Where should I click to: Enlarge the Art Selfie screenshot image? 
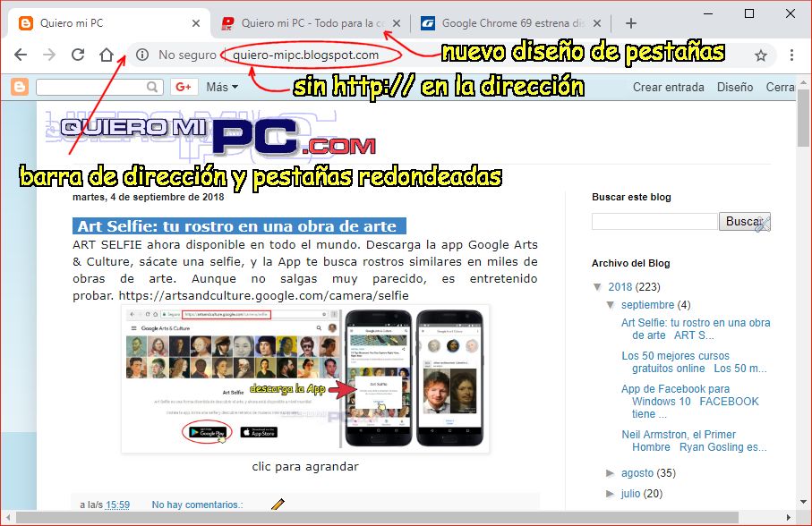click(305, 379)
